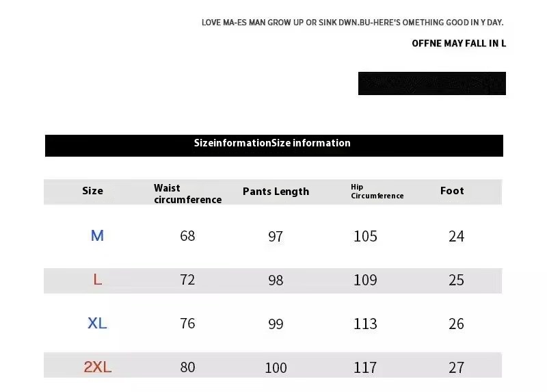This screenshot has height=392, width=547.
Task: Click hip circumference value 105
Action: pos(365,236)
